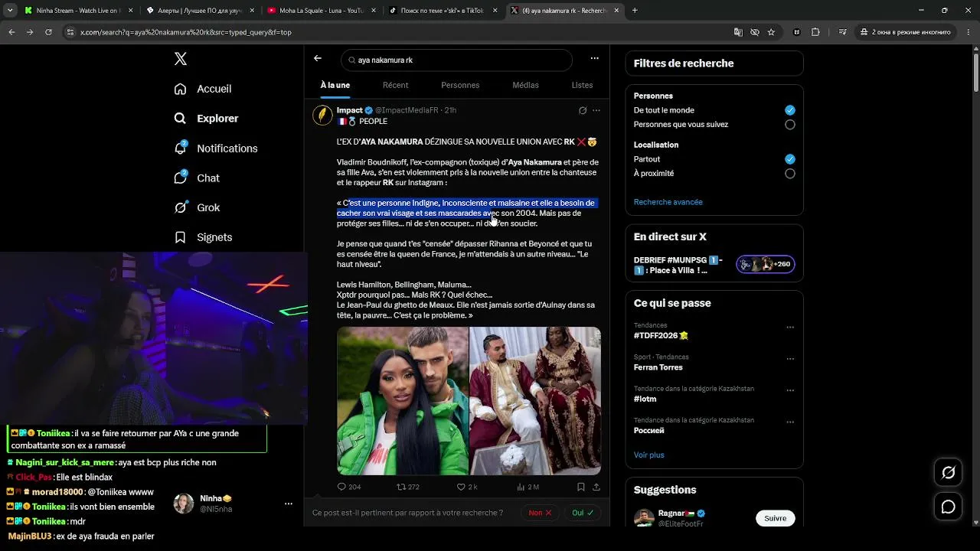Click the live listeners +260 badge
The image size is (980, 551).
tap(766, 265)
